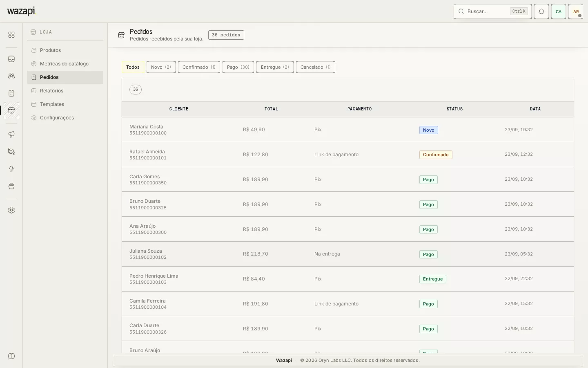The image size is (588, 368).
Task: Open the AR user avatar menu
Action: [x=576, y=11]
